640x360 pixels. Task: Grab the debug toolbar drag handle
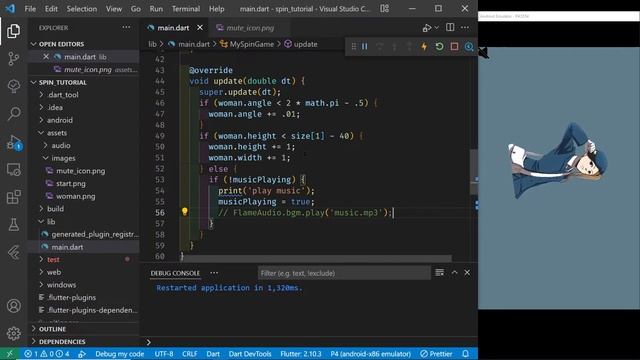[353, 47]
